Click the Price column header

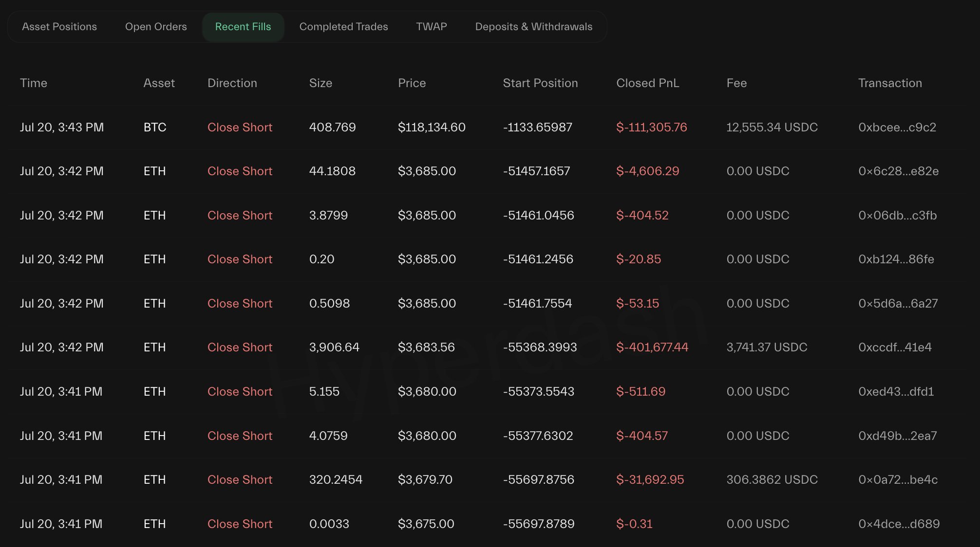[412, 83]
